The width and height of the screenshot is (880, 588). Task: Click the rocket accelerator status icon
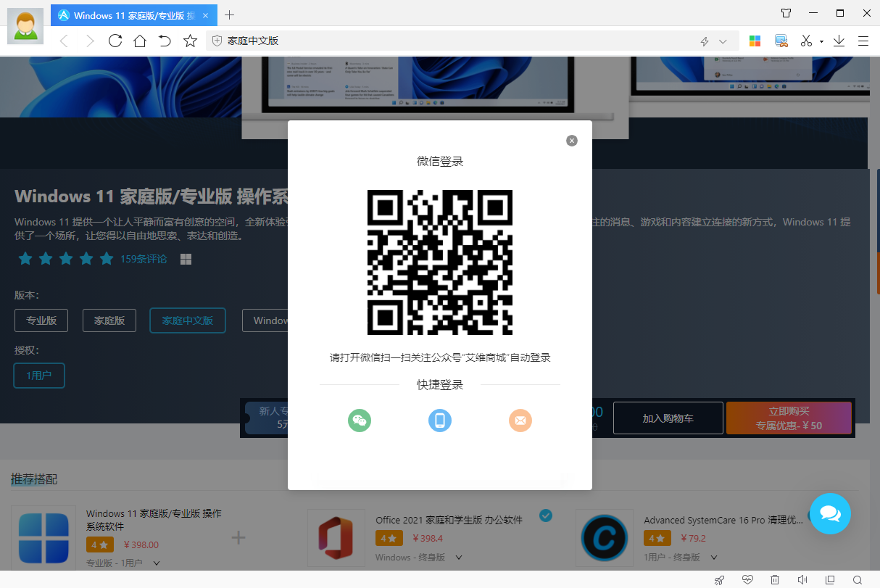719,579
